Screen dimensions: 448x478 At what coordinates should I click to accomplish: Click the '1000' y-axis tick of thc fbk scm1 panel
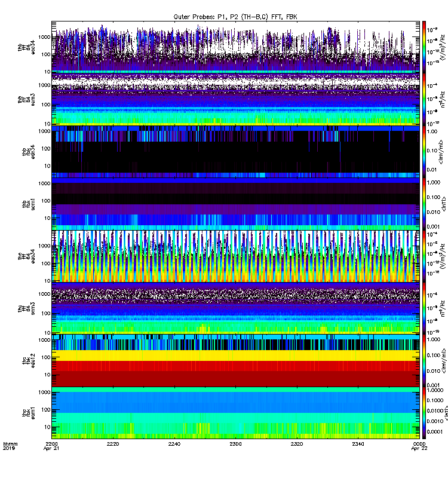[x=44, y=393]
